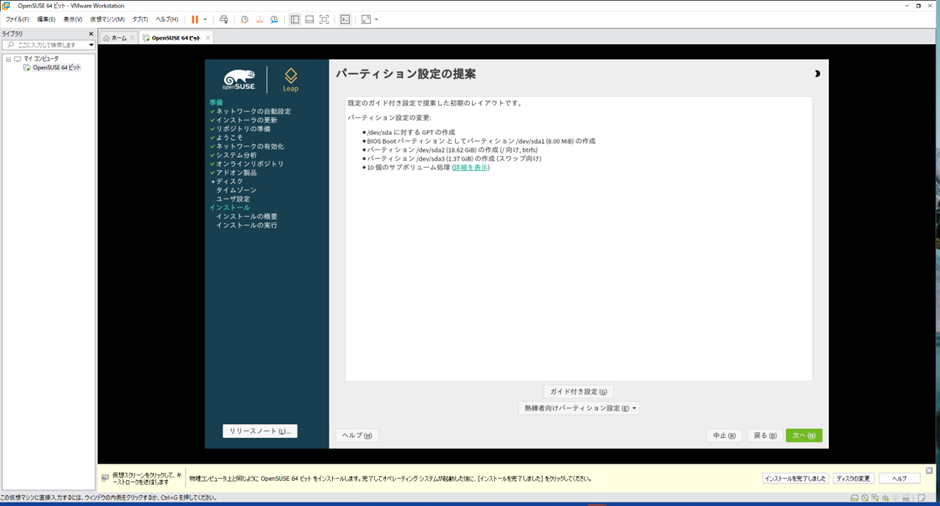Click the 詳細を表示 link
Viewport: 940px width, 506px height.
tap(471, 167)
